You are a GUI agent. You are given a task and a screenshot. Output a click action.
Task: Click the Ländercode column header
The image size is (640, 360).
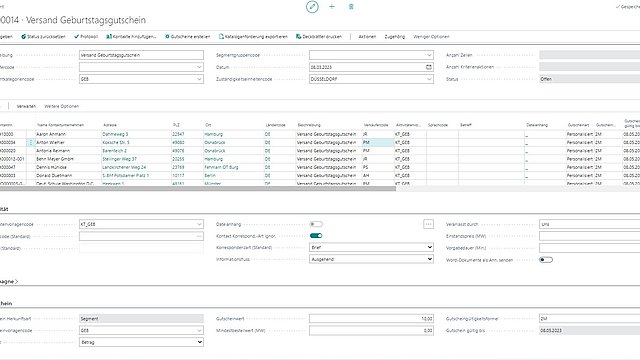tap(276, 125)
